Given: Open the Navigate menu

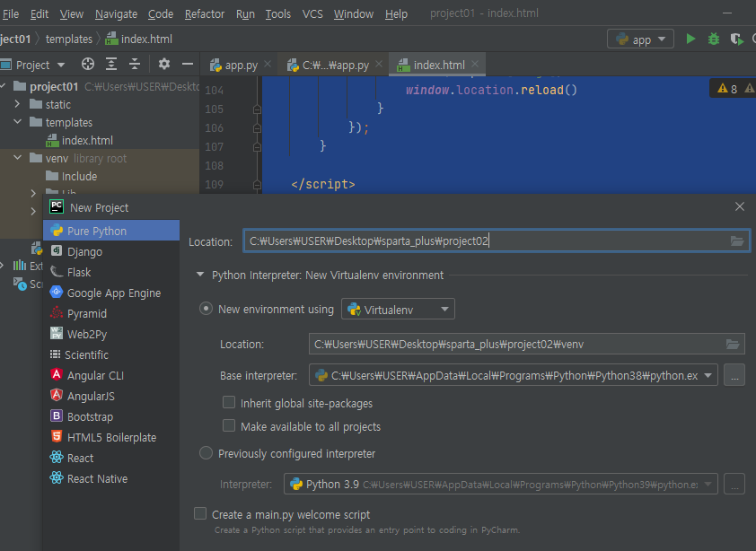Looking at the screenshot, I should click(x=116, y=14).
